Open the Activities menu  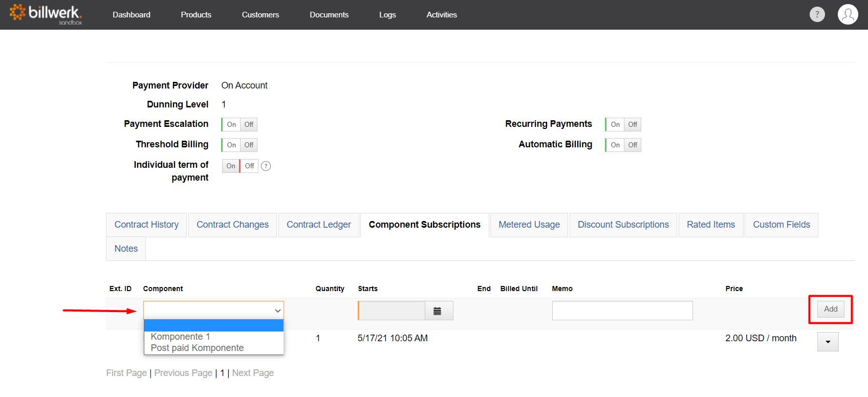click(442, 15)
